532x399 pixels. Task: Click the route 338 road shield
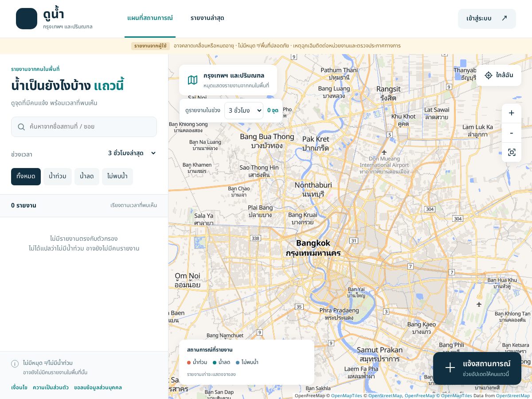coord(255,238)
